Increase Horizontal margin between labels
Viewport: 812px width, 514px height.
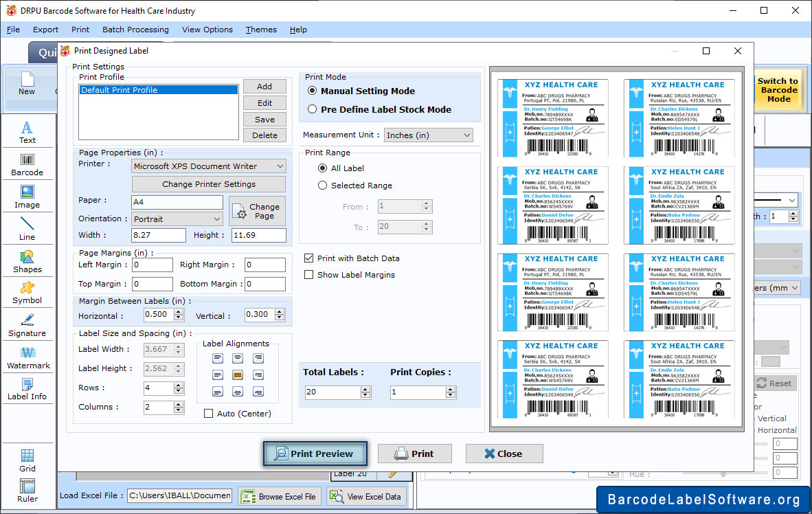coord(179,311)
